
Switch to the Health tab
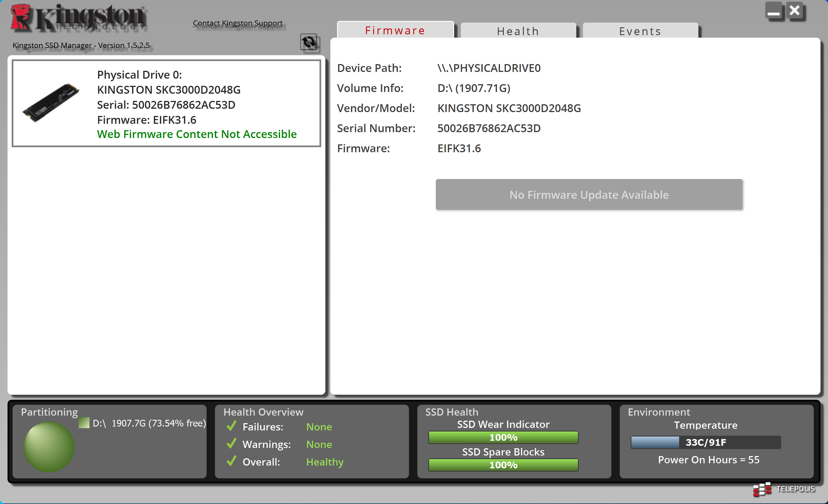pyautogui.click(x=518, y=31)
